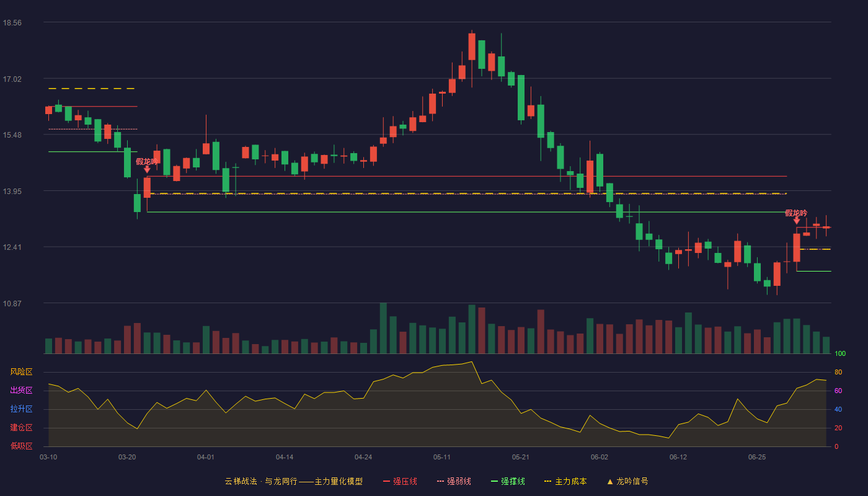Click the highest red candlestick at the peak
This screenshot has width=868, height=496.
click(472, 46)
